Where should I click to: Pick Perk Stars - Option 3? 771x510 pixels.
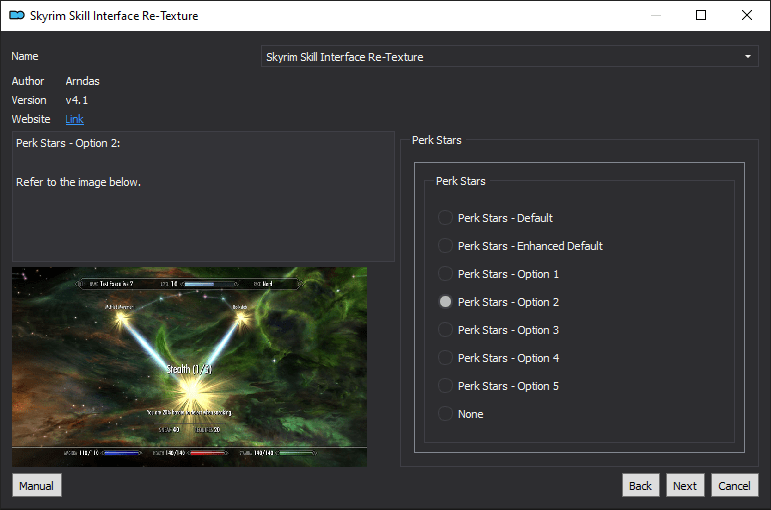click(x=445, y=330)
